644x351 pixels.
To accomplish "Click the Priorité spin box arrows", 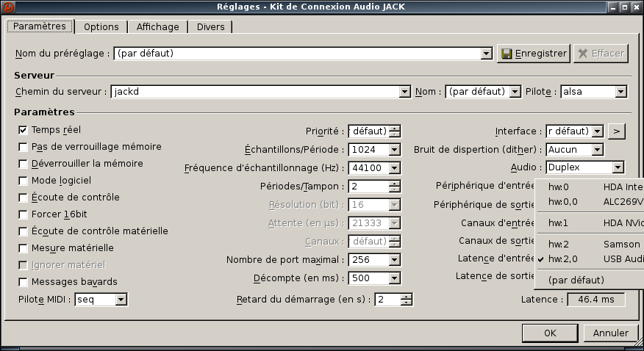I will click(x=394, y=131).
